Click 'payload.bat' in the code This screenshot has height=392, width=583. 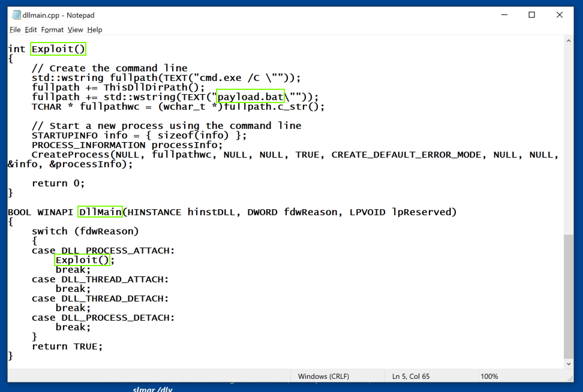click(x=250, y=97)
